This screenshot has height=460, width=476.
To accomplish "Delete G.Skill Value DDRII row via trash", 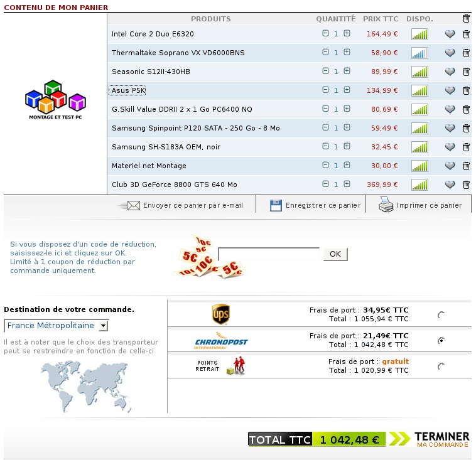I will pos(466,109).
